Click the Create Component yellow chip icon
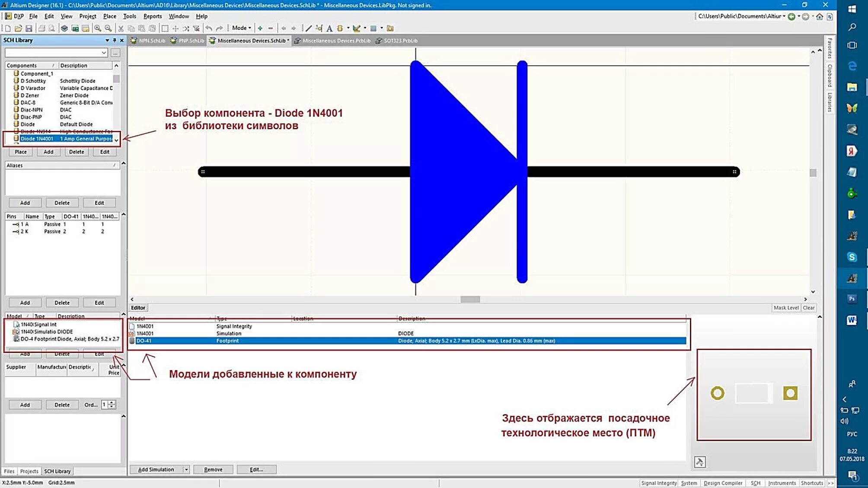 [x=340, y=29]
